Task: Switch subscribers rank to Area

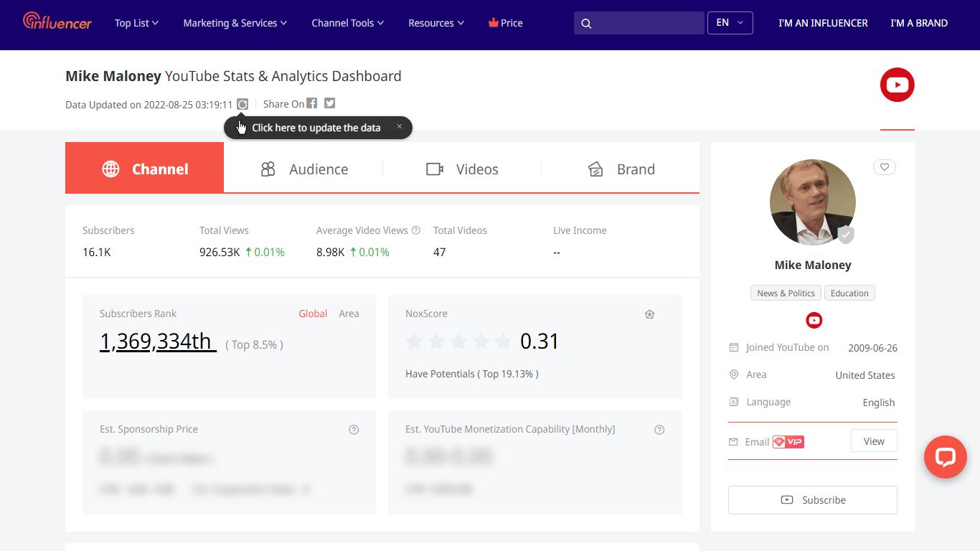Action: pyautogui.click(x=349, y=314)
